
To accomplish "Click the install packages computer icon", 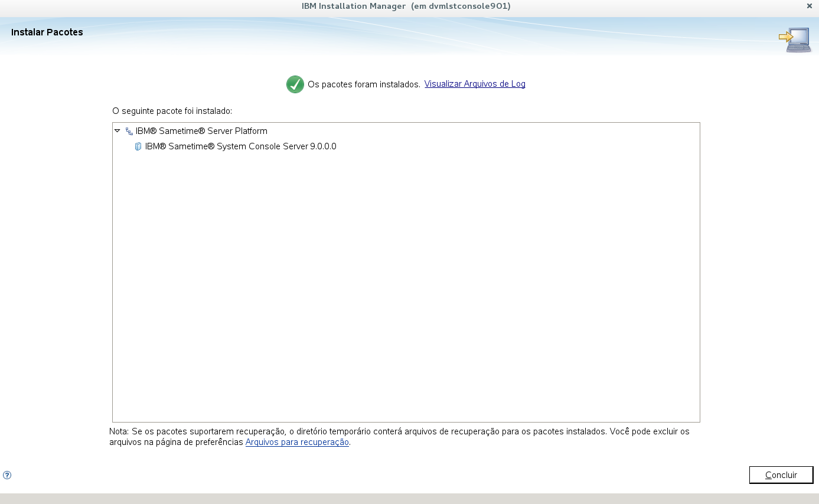I will [795, 40].
